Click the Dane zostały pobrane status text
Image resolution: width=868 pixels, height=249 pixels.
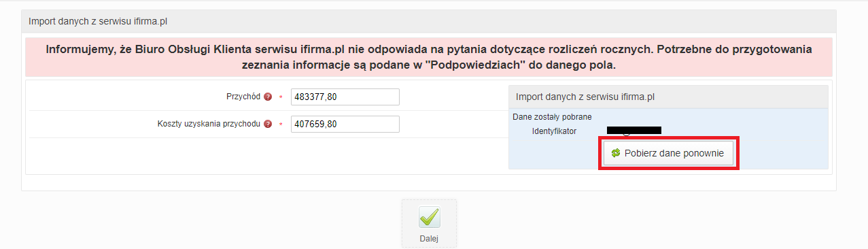pyautogui.click(x=552, y=117)
